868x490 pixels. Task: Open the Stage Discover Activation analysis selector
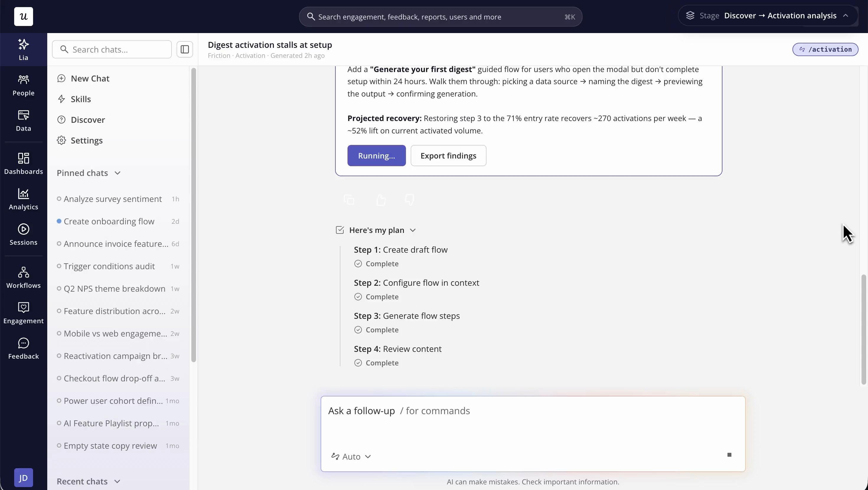pos(768,16)
